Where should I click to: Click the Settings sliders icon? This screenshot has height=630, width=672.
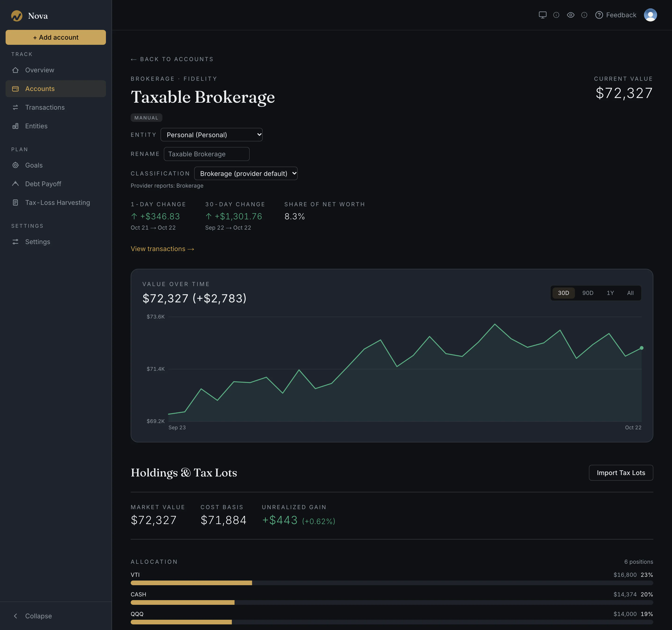coord(15,242)
